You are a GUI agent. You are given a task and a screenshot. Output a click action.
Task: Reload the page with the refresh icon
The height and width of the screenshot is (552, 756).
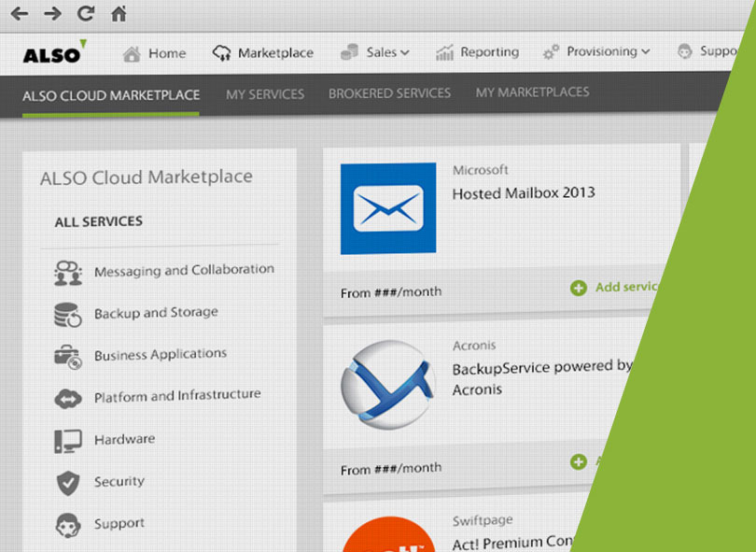pyautogui.click(x=86, y=13)
